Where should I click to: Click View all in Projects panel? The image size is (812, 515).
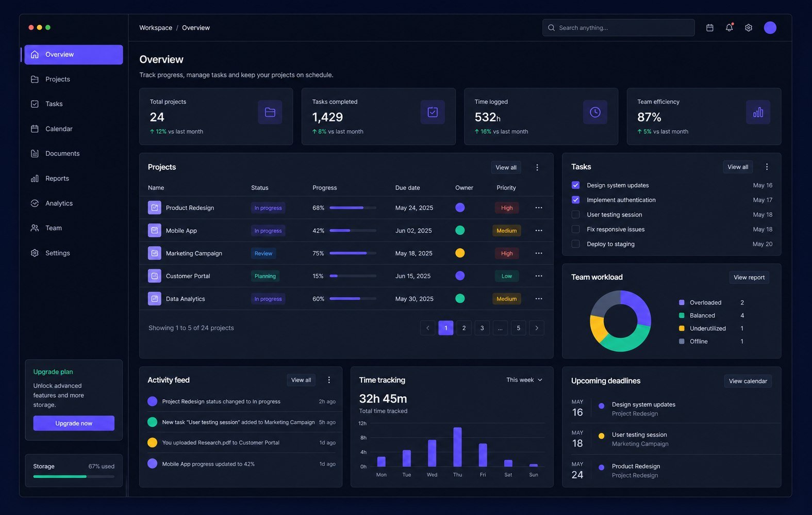[x=506, y=167]
